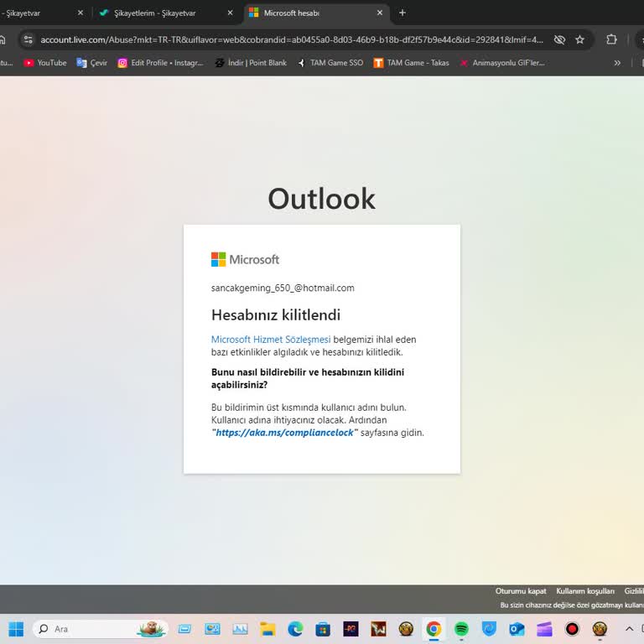The image size is (644, 644).
Task: Open Microsoft Store taskbar icon
Action: 322,628
